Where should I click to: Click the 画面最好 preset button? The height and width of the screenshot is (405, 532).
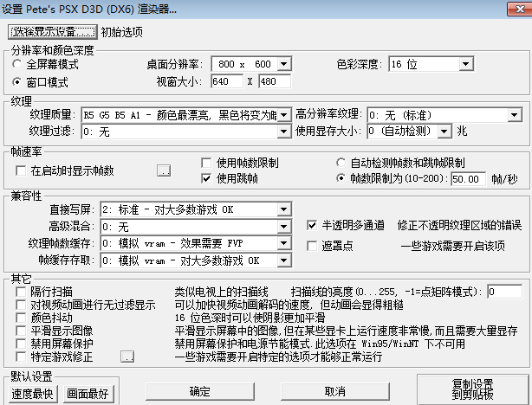[88, 394]
